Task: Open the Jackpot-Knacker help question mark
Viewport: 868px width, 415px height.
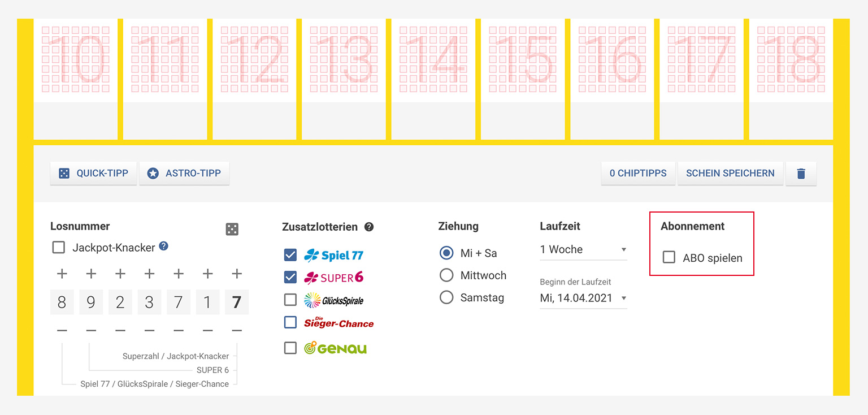Action: tap(163, 246)
